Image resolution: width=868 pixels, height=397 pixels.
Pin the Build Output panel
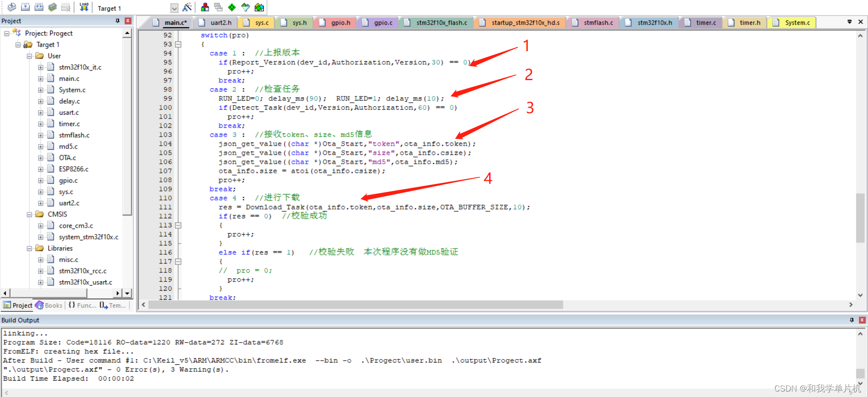(852, 320)
